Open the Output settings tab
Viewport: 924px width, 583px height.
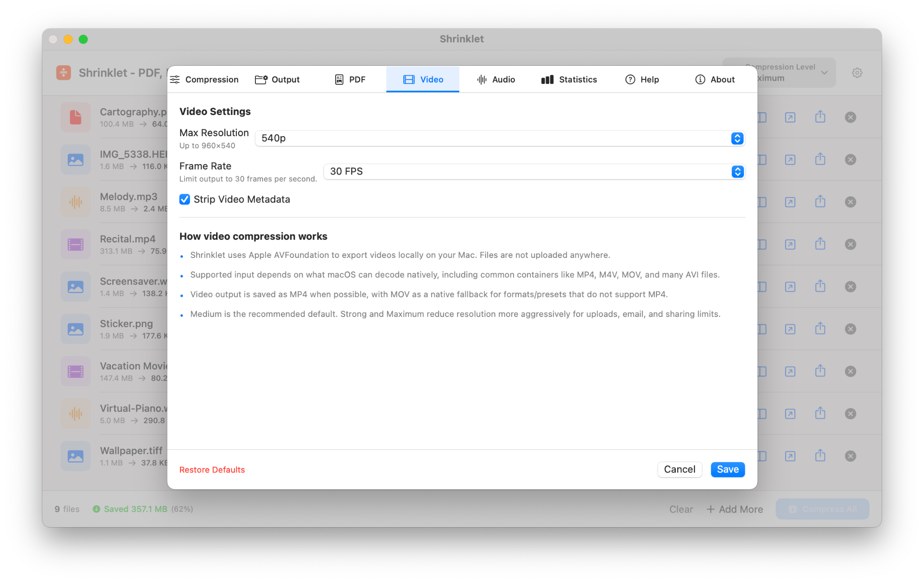(x=277, y=79)
